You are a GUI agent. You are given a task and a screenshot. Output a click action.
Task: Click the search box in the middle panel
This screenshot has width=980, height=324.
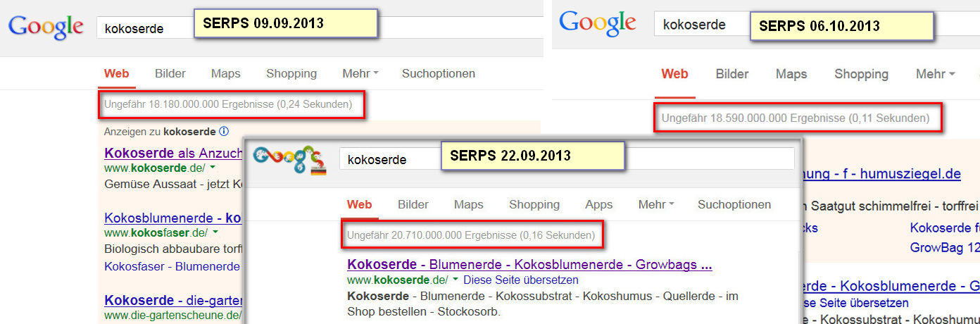(x=567, y=158)
